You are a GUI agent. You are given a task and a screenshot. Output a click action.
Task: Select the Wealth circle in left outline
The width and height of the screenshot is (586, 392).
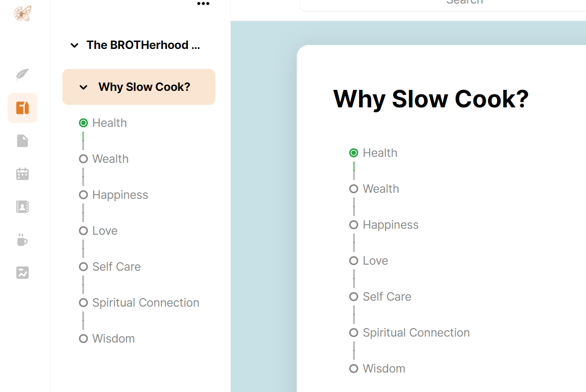pyautogui.click(x=83, y=159)
